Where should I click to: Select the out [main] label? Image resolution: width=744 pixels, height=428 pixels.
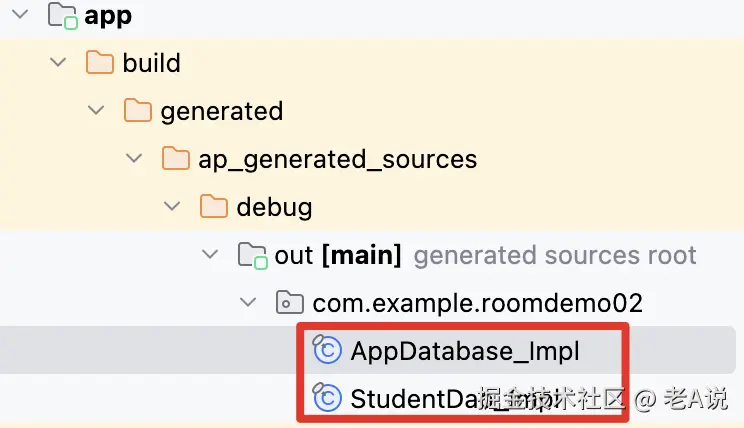tap(338, 255)
